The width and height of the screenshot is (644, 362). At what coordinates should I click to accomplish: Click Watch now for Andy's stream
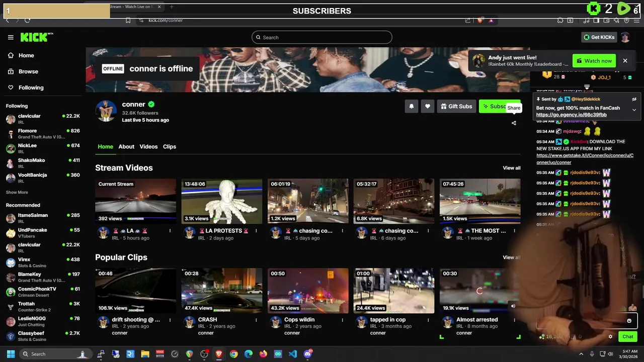pyautogui.click(x=594, y=61)
